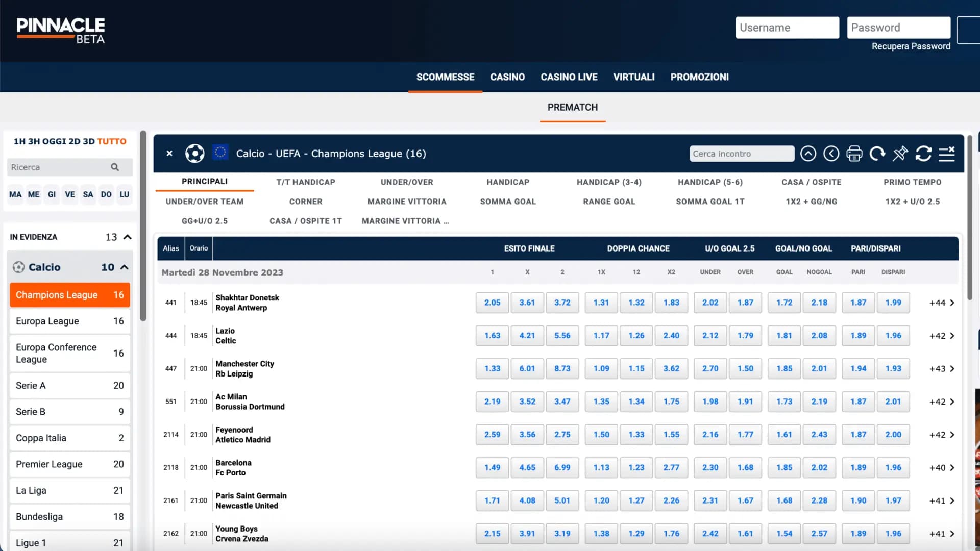The width and height of the screenshot is (980, 551).
Task: Switch to the UNDER/OVER market tab
Action: [406, 182]
